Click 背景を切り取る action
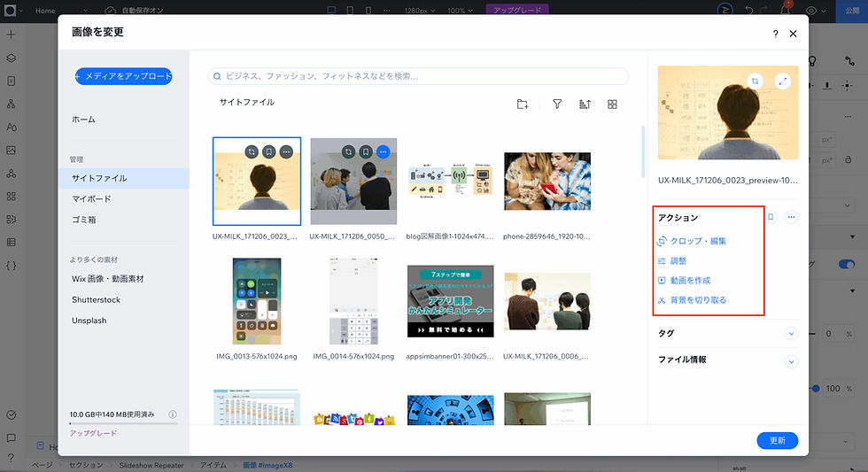 click(x=692, y=300)
